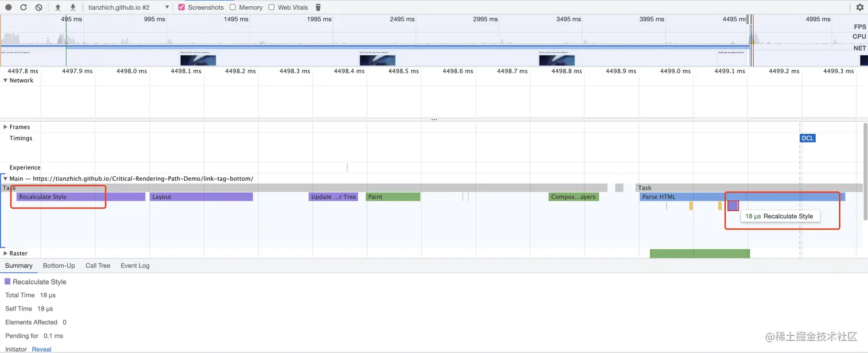This screenshot has width=868, height=353.
Task: Open the Event Log tab
Action: tap(135, 266)
